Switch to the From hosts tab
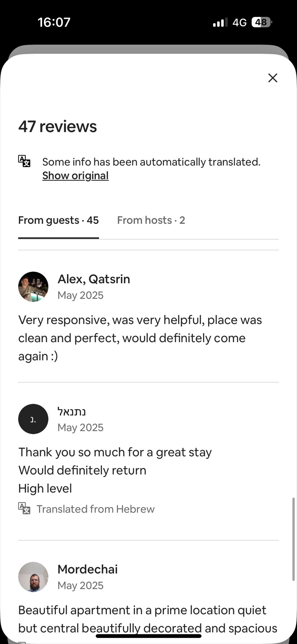Viewport: 297px width, 644px height. pyautogui.click(x=151, y=220)
